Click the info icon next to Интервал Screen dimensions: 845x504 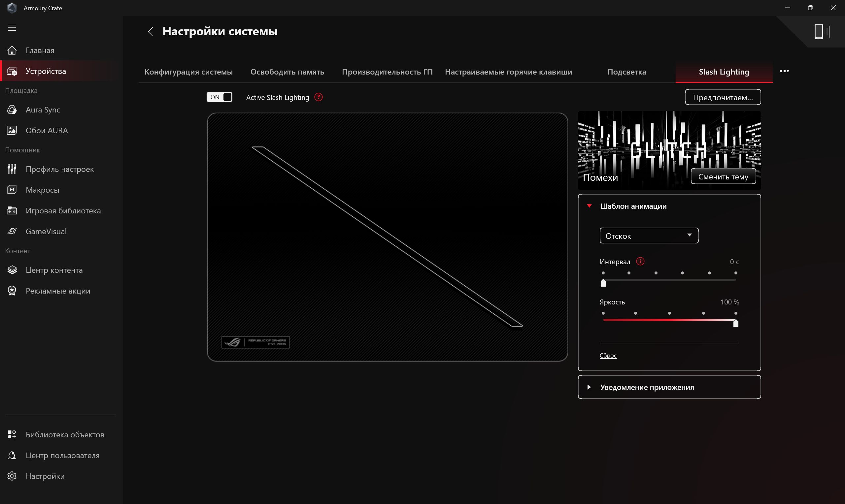click(640, 261)
